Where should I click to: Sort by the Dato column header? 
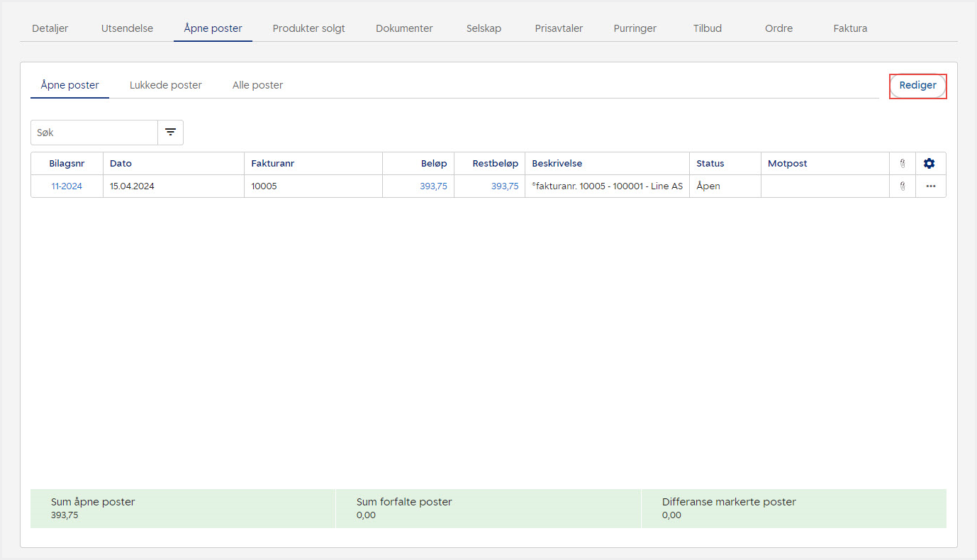121,164
